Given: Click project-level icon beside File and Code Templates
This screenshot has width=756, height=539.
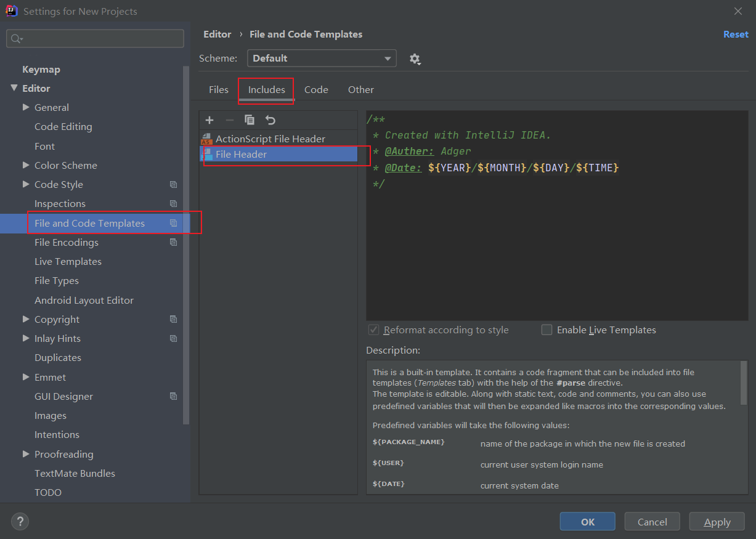Looking at the screenshot, I should (x=173, y=223).
